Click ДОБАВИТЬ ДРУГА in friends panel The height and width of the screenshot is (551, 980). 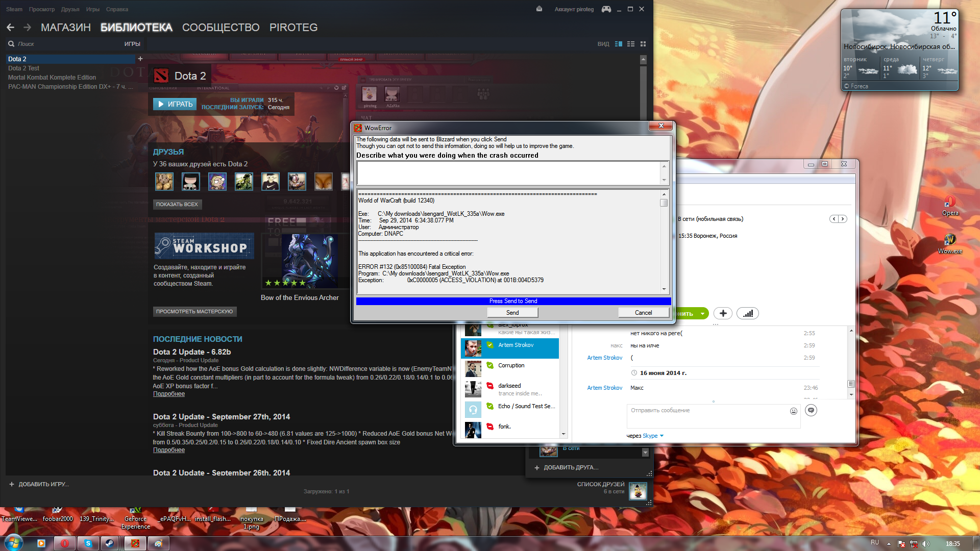(566, 467)
